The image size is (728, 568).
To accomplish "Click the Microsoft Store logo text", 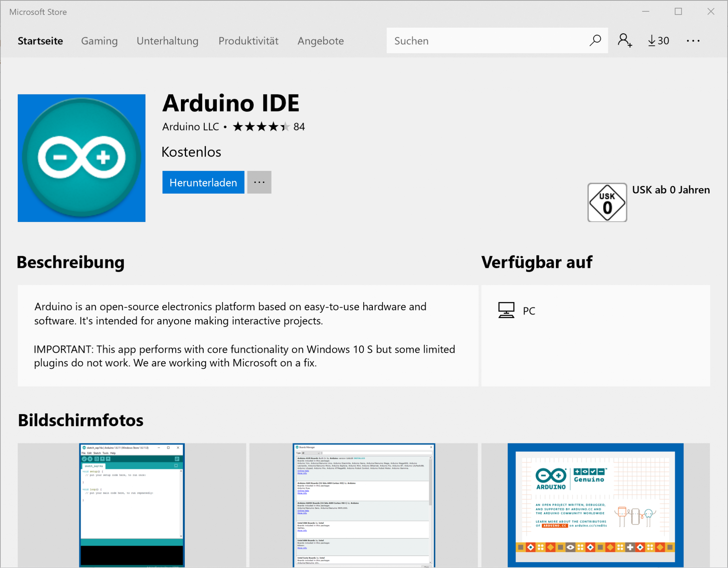I will click(x=38, y=12).
